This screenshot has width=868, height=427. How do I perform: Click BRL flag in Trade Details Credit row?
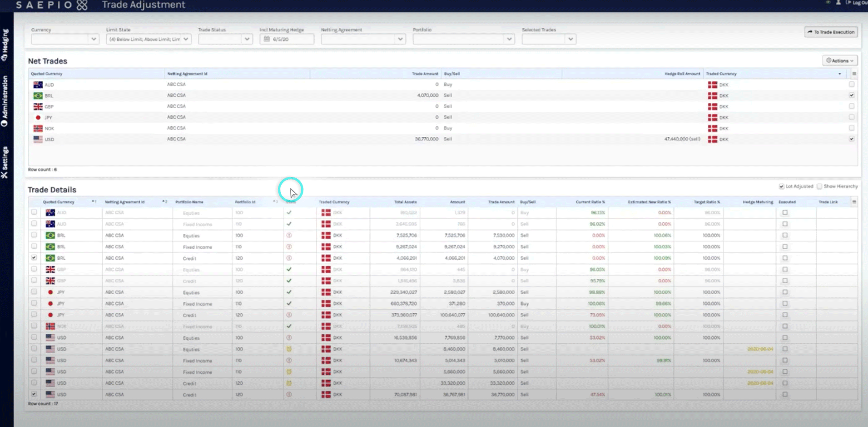(50, 258)
